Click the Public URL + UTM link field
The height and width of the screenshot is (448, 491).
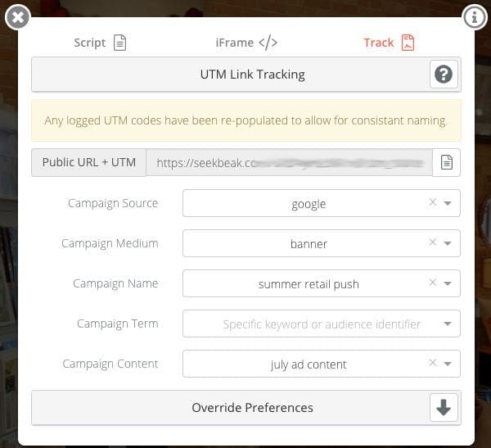[289, 162]
